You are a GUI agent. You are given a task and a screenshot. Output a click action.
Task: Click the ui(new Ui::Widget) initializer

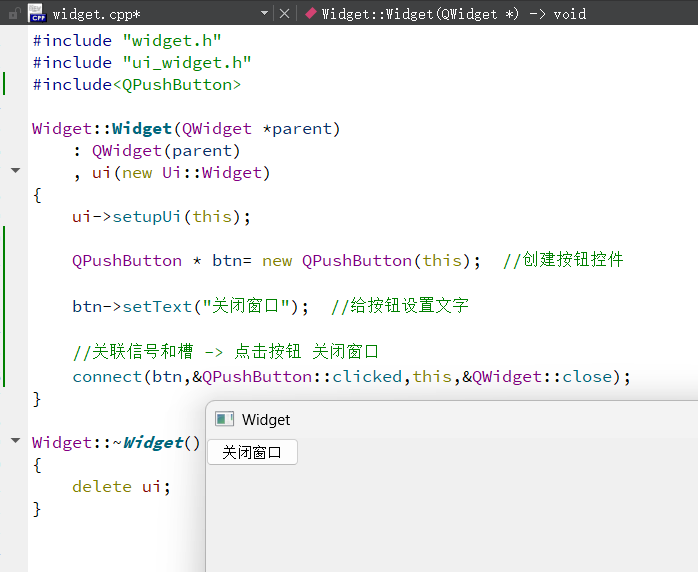181,173
